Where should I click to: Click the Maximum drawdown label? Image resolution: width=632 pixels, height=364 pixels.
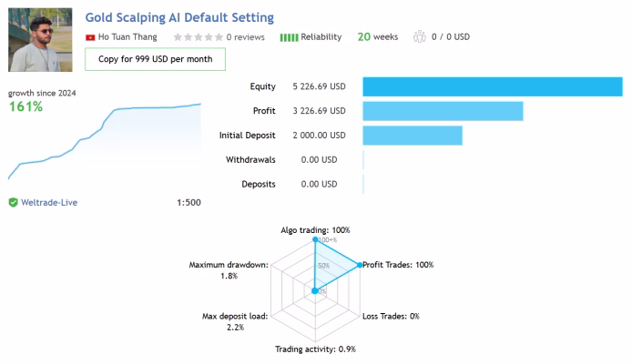[x=229, y=265]
